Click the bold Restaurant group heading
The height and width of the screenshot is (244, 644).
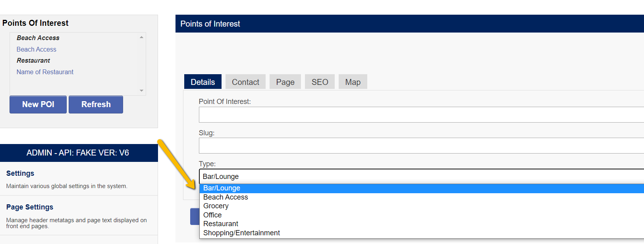[33, 60]
